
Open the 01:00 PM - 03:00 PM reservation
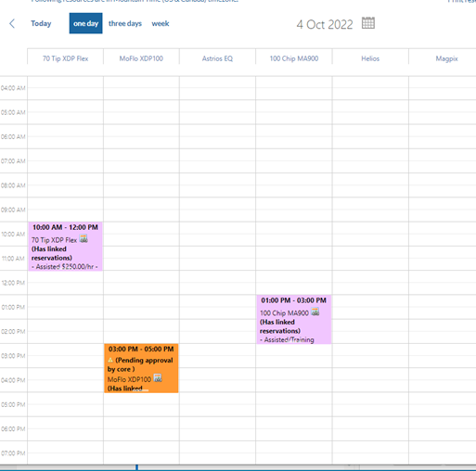tap(294, 319)
